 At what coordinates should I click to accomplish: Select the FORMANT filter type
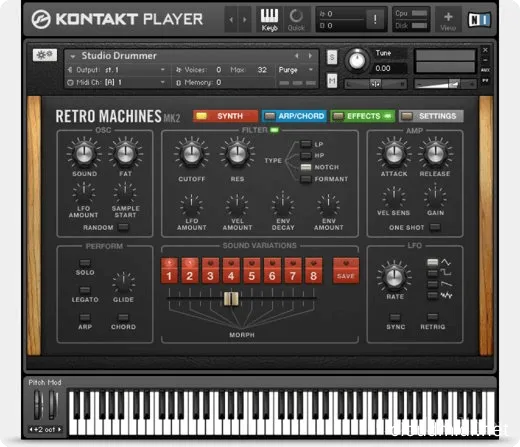(x=306, y=179)
